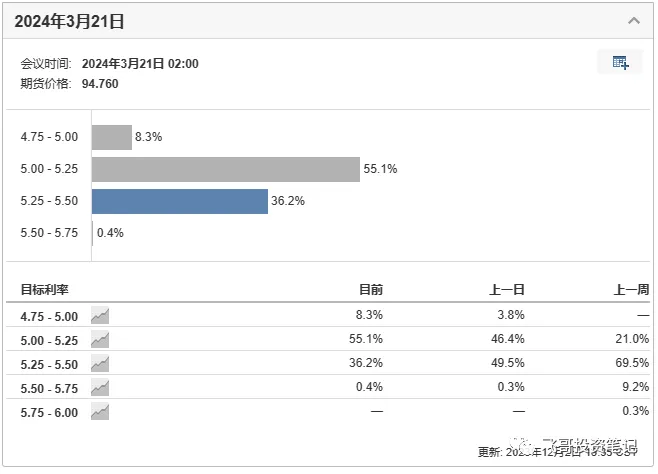
Task: Click the 2024年3月21日 panel header title
Action: click(x=70, y=21)
